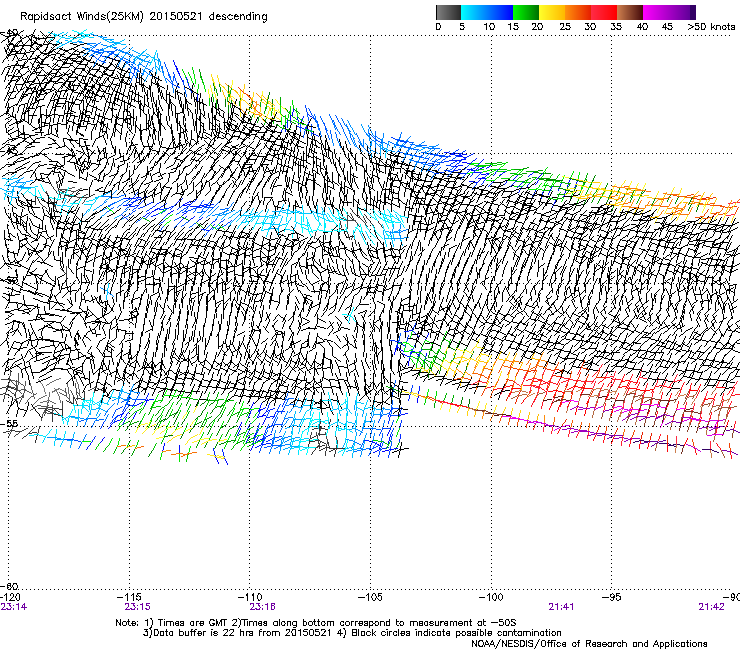Click the -115 longitude axis label
This screenshot has width=740, height=650.
[129, 597]
